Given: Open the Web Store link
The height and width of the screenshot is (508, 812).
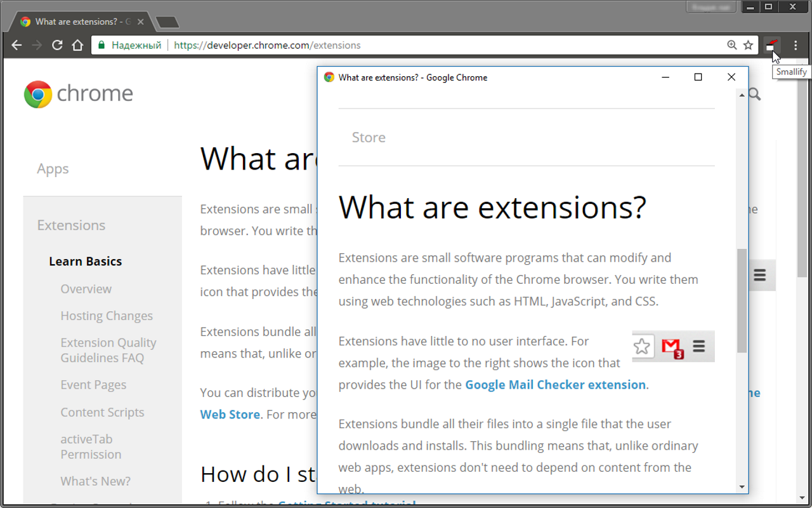Looking at the screenshot, I should [230, 414].
